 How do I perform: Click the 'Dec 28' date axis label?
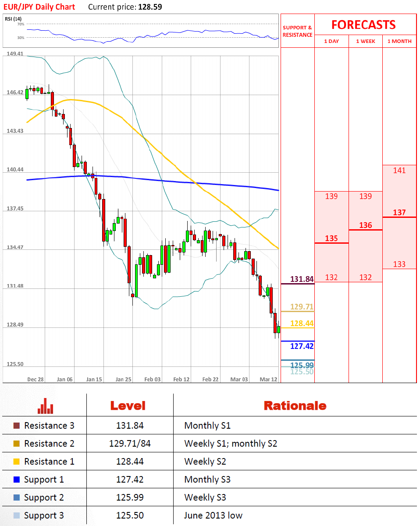click(x=36, y=379)
